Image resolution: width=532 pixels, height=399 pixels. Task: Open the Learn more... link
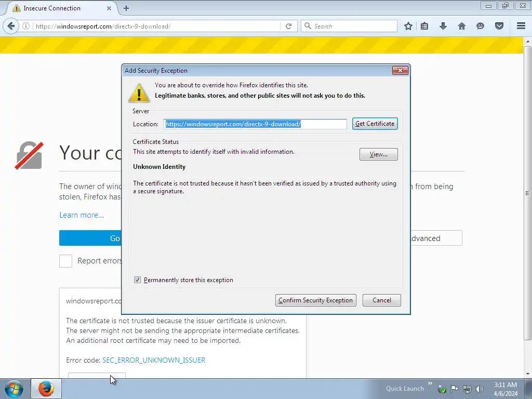pos(82,215)
